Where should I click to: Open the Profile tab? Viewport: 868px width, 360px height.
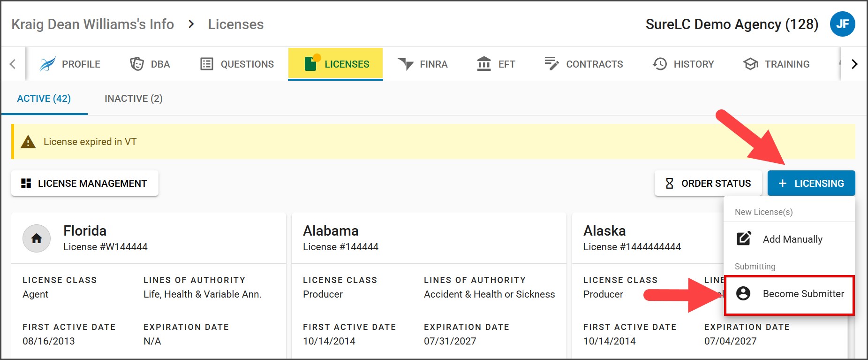point(70,64)
